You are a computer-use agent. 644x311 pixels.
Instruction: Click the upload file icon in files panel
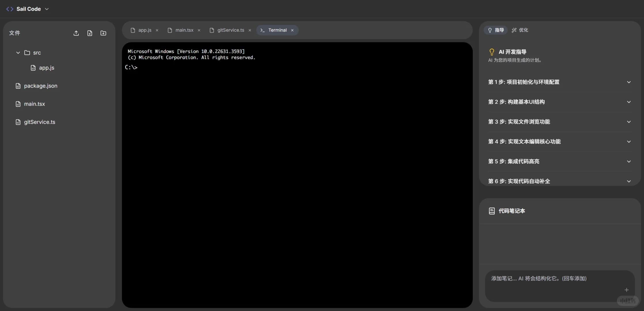tap(76, 33)
